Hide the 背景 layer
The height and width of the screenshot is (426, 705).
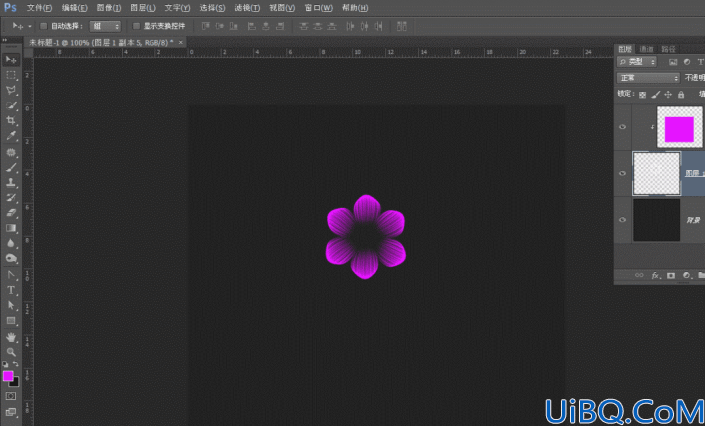pos(622,220)
